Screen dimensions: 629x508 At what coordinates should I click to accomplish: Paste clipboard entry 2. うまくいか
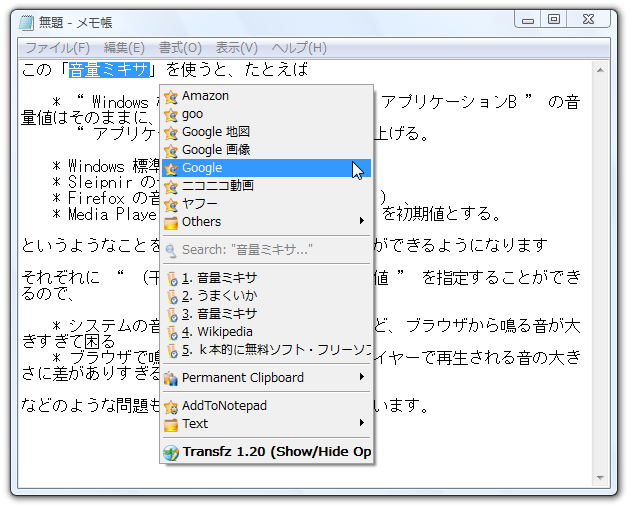pos(266,296)
